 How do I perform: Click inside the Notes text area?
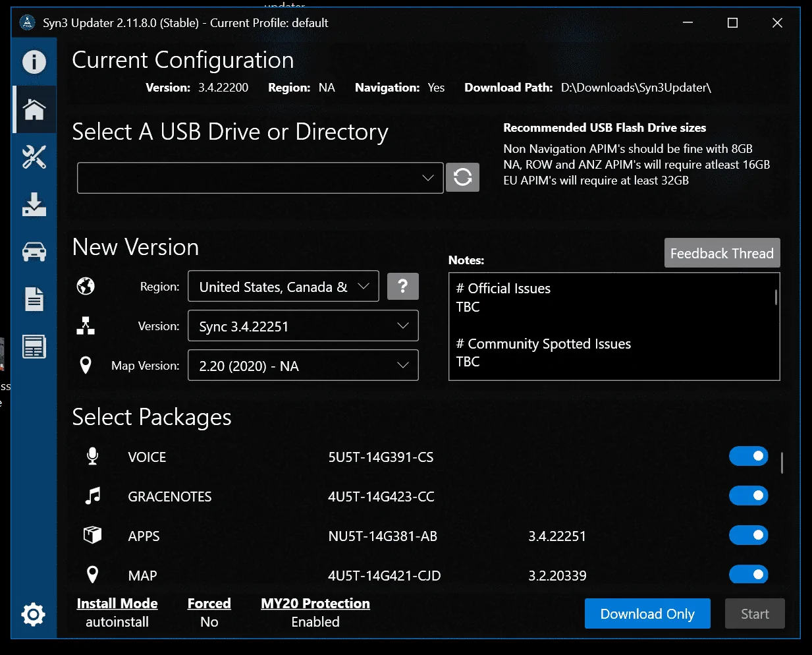[x=614, y=326]
